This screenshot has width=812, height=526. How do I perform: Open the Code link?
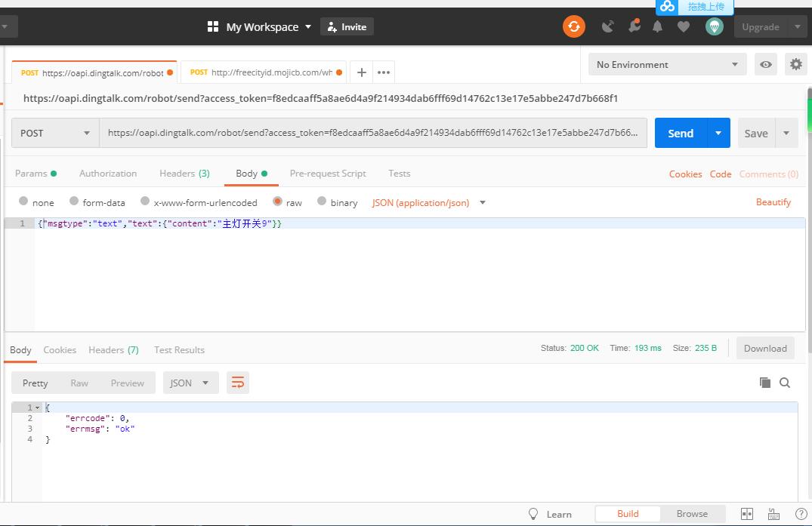coord(721,174)
